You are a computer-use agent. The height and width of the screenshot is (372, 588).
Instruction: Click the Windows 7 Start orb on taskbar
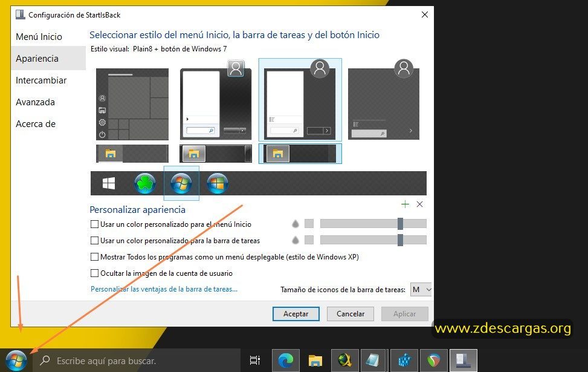coord(16,361)
